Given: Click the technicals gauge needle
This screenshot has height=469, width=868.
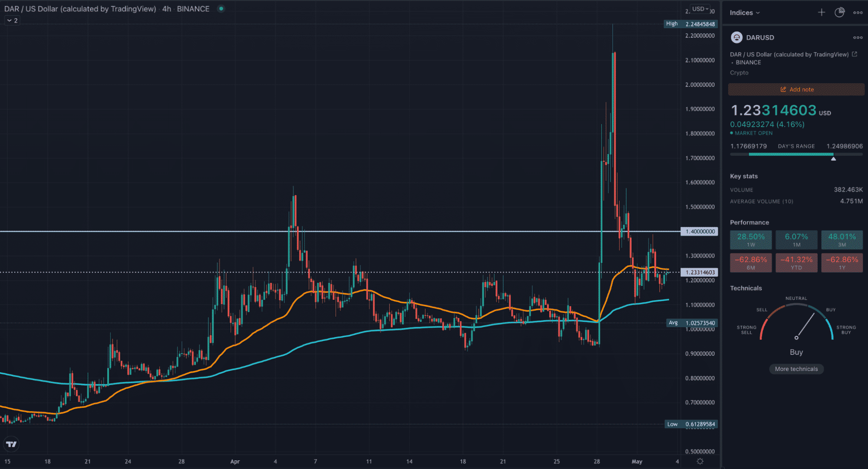Looking at the screenshot, I should tap(805, 326).
